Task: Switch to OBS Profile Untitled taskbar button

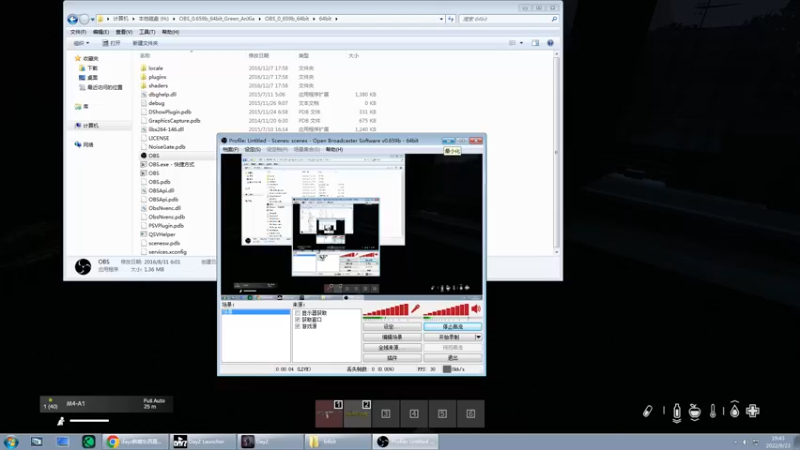Action: click(405, 442)
